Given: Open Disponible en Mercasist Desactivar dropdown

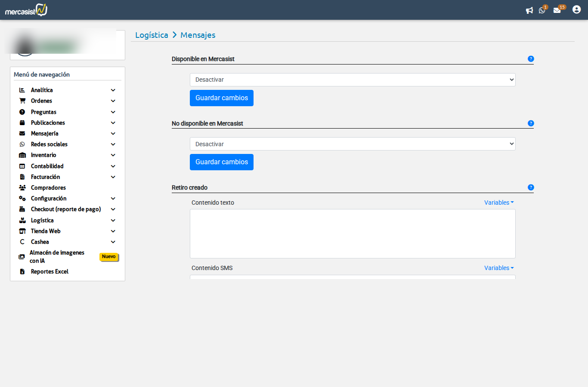Looking at the screenshot, I should click(353, 80).
